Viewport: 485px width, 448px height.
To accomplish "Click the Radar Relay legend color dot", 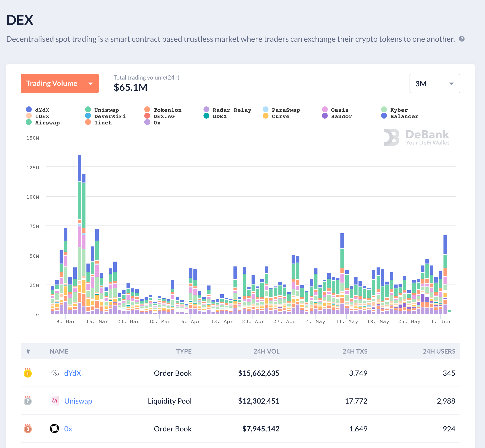I will tap(206, 109).
